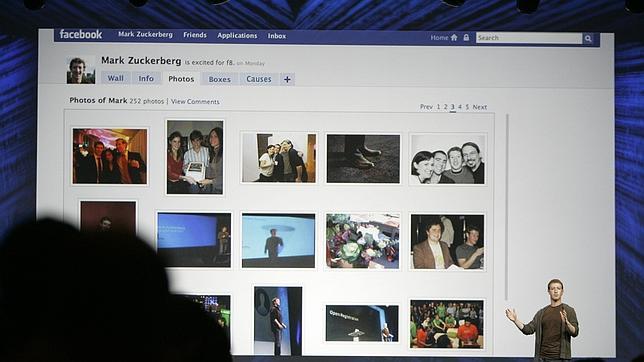
Task: Click the View Comments link
Action: pos(195,101)
